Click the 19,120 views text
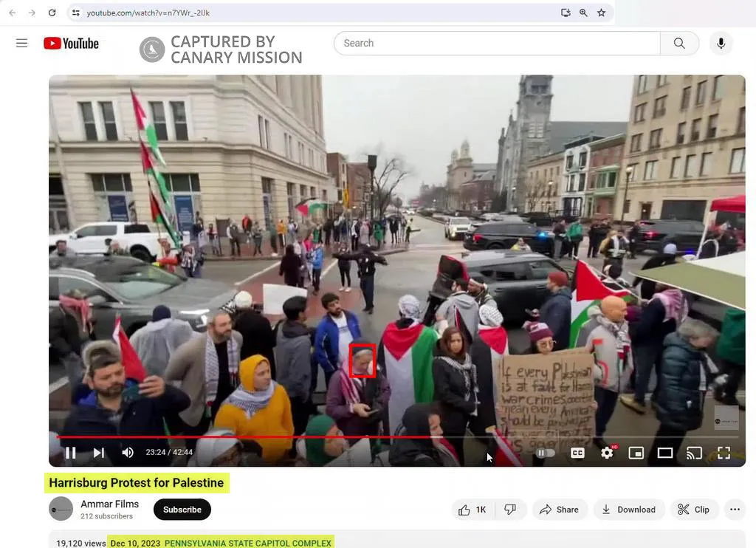Viewport: 756px width, 548px height. click(x=80, y=543)
